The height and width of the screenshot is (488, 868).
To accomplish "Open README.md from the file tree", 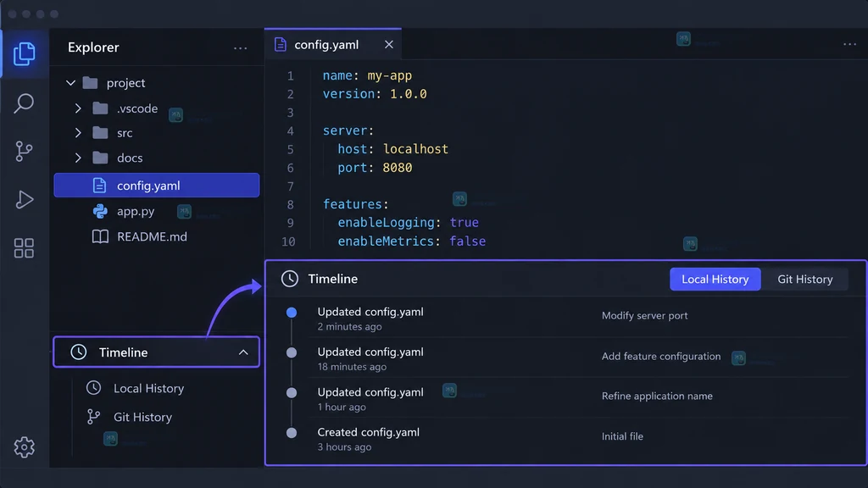I will [152, 237].
